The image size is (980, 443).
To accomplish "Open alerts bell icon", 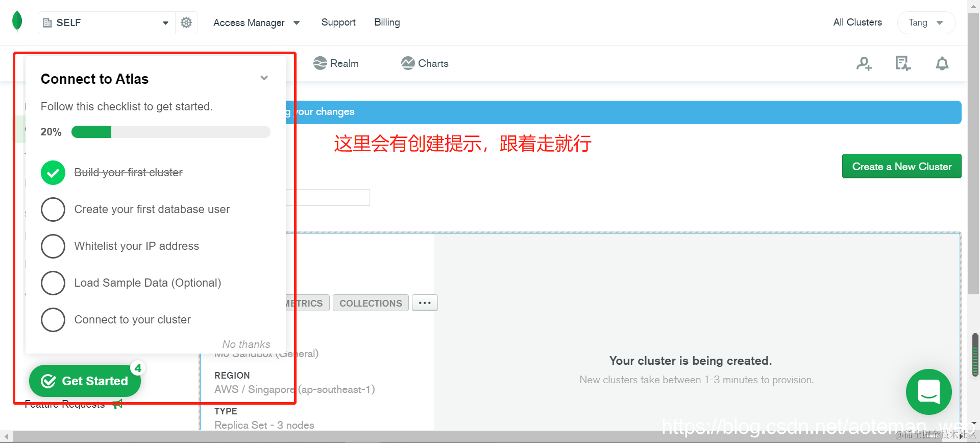I will (942, 63).
